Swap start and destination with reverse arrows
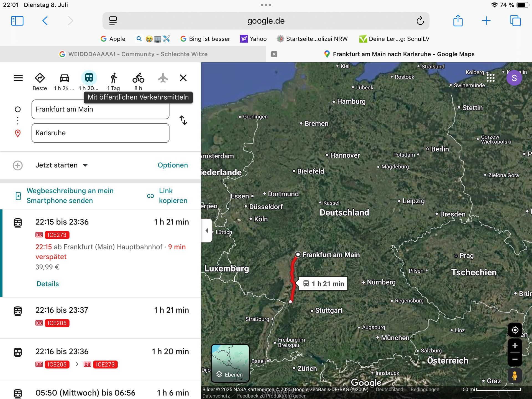Viewport: 532px width, 399px height. click(x=183, y=120)
